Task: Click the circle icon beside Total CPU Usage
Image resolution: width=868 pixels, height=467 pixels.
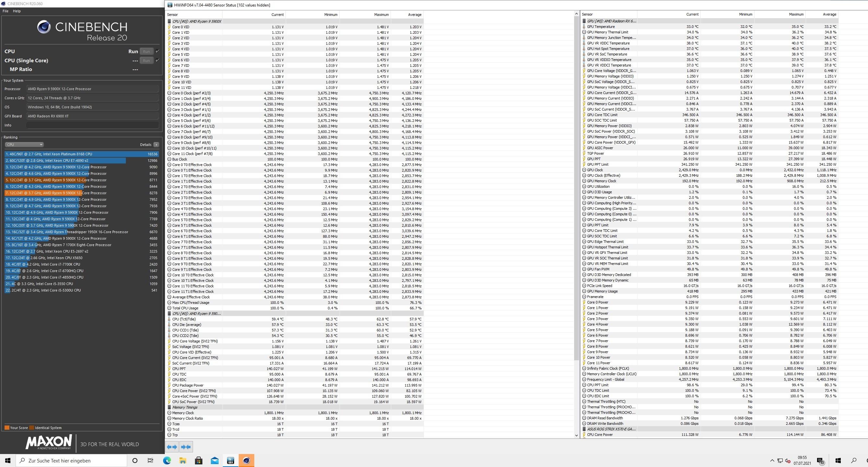Action: [169, 308]
